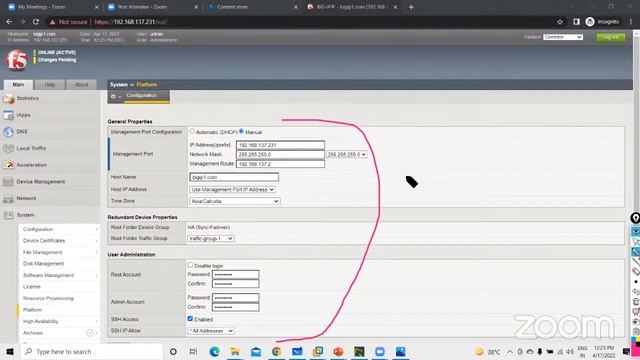Click the Windows taskbar search box
640x360 pixels.
pos(91,351)
